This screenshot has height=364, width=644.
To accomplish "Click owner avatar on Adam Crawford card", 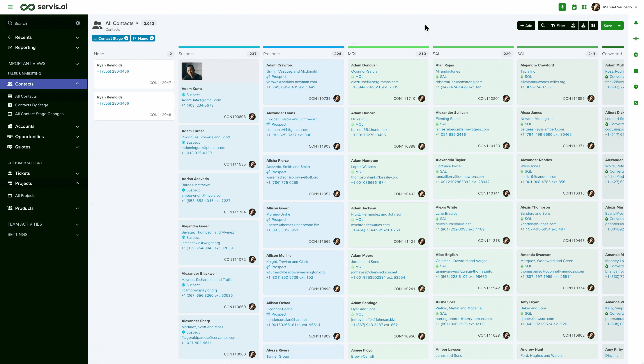I will [x=337, y=98].
